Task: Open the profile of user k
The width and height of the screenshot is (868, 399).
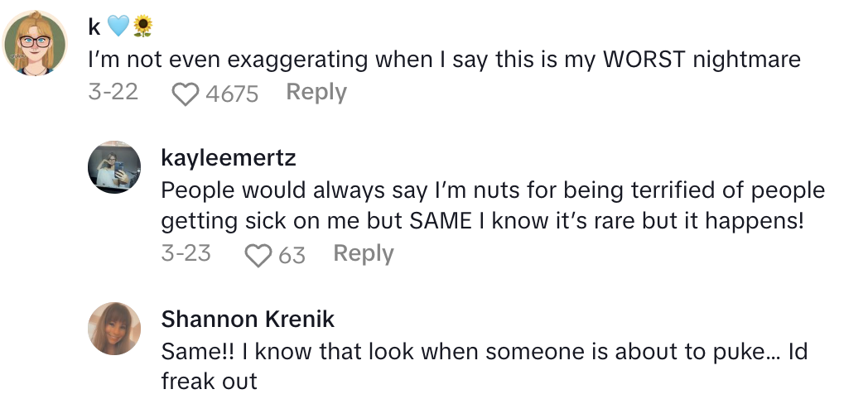Action: pyautogui.click(x=94, y=28)
